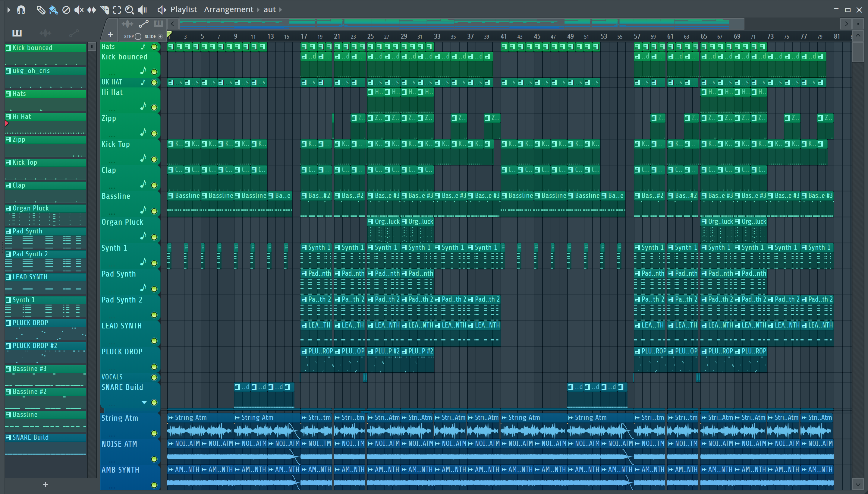Mute the Kick bounced track
The height and width of the screenshot is (494, 868).
click(x=154, y=71)
